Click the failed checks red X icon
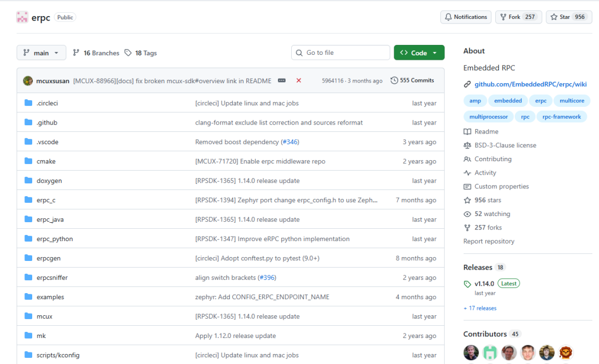Screen dimensions: 599x364 point(299,80)
